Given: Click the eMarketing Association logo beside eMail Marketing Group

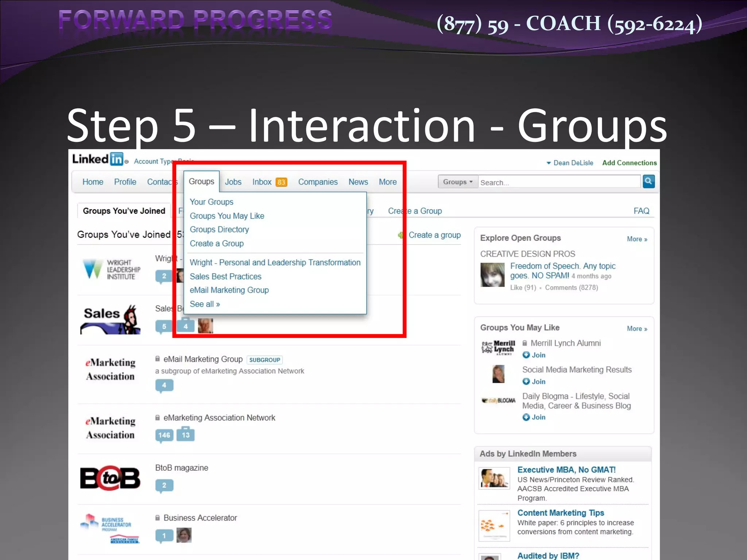Looking at the screenshot, I should pos(110,369).
